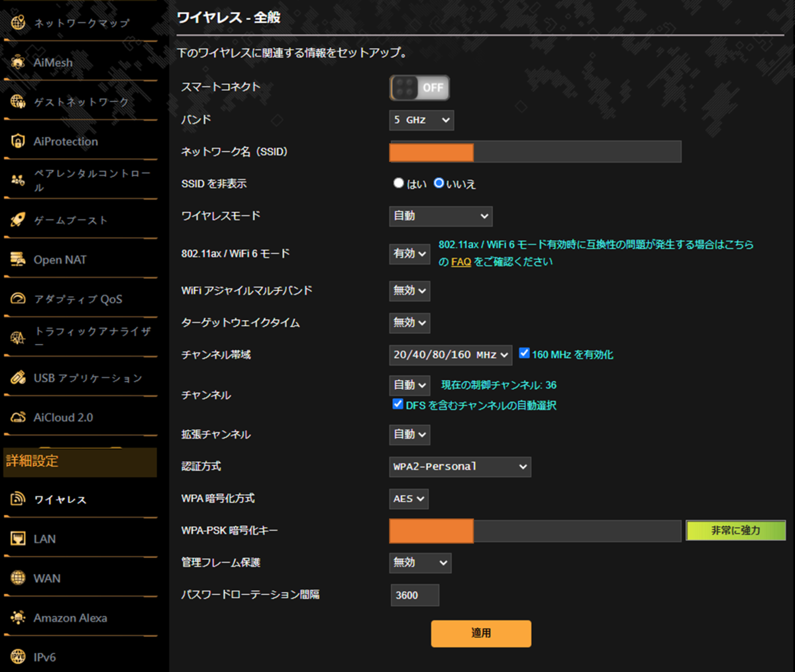Click the ネットワーク名 (SSID) input field
The height and width of the screenshot is (672, 795).
535,152
